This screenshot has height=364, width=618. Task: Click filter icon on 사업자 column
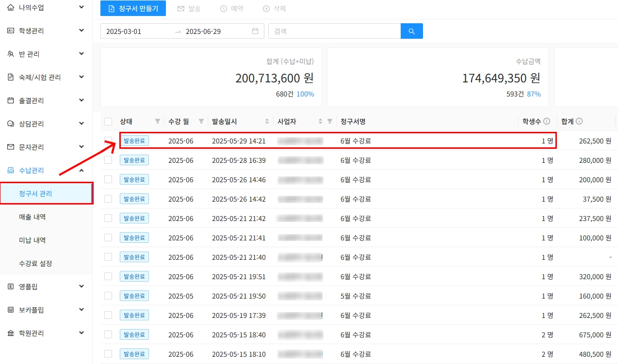[x=330, y=121]
